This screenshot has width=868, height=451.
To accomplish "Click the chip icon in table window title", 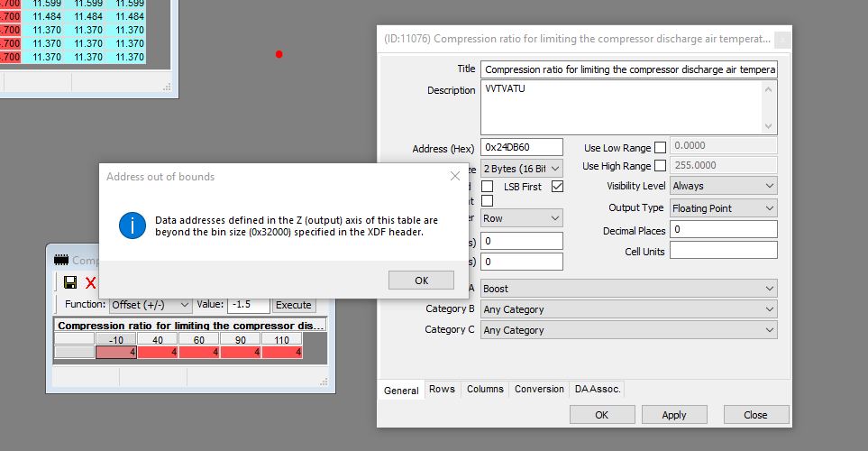I will [x=61, y=260].
